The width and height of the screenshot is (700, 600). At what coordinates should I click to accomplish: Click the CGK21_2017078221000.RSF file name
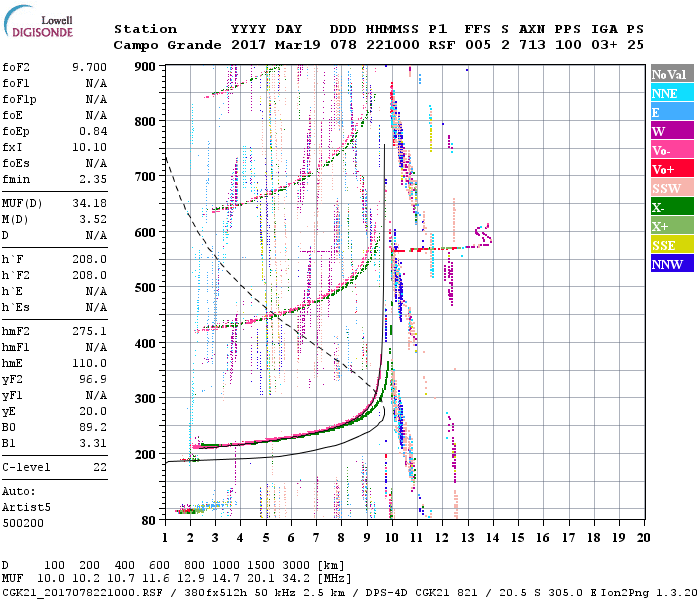82,592
